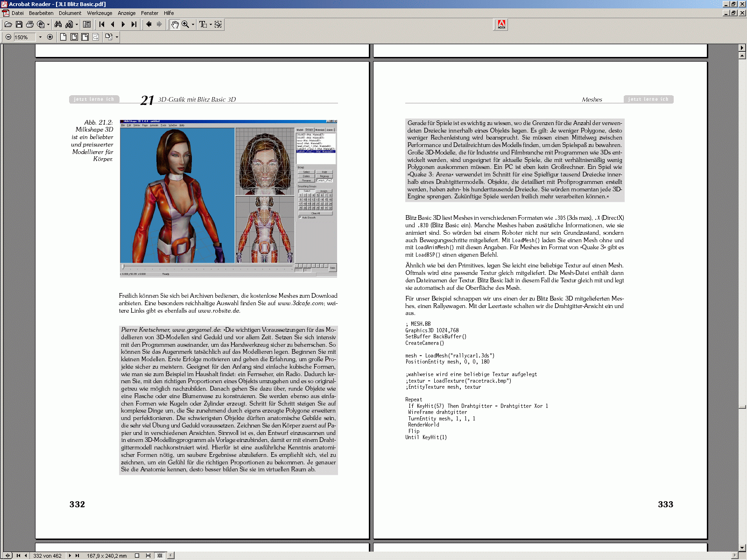
Task: Open the Werkzeuge menu
Action: 99,13
